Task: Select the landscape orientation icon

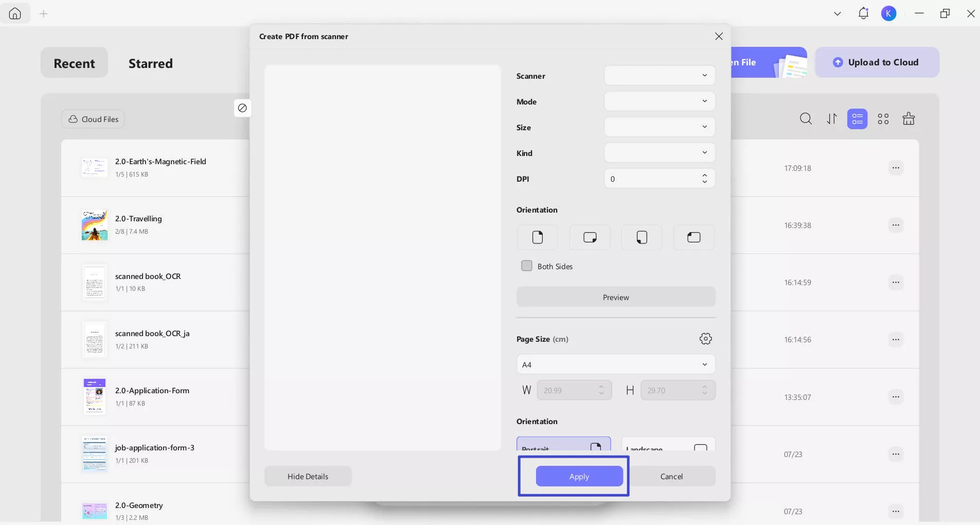Action: tap(590, 237)
